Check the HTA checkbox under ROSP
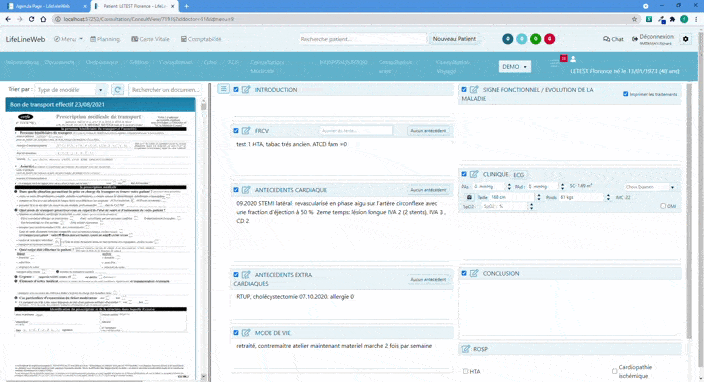 coord(466,371)
